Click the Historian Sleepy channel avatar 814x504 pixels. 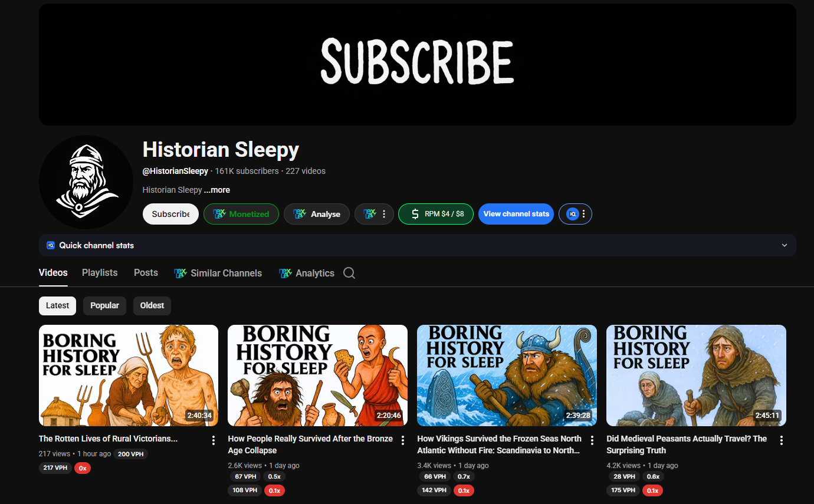(x=86, y=182)
